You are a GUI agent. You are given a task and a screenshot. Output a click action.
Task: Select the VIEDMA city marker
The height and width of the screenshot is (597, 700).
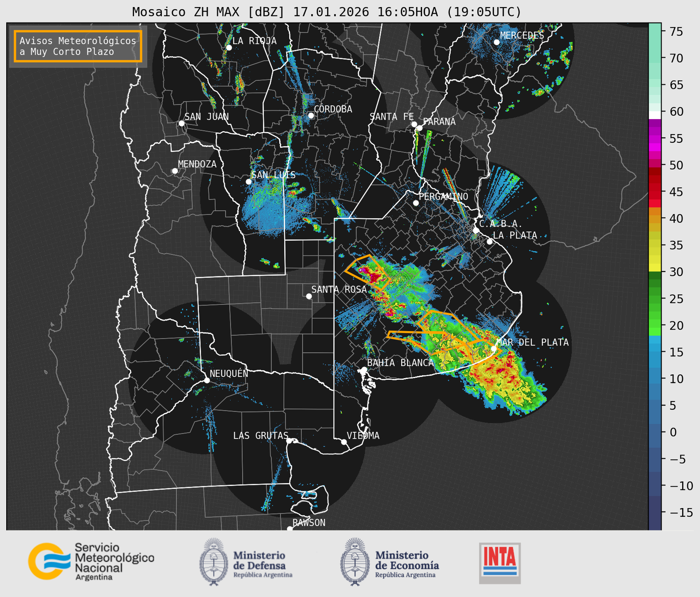pos(344,442)
